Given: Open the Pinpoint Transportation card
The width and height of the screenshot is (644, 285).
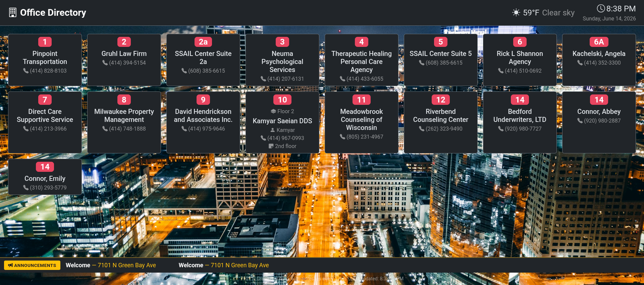Looking at the screenshot, I should [45, 60].
